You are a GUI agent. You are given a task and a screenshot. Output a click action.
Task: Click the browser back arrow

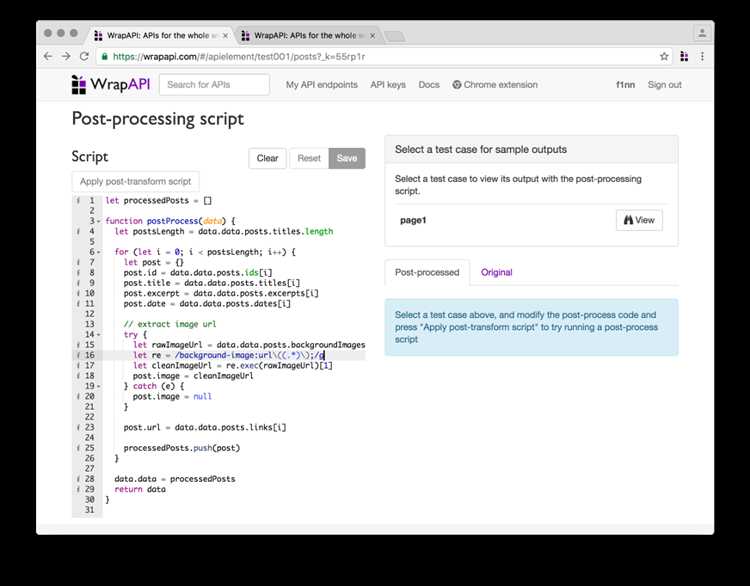(49, 57)
